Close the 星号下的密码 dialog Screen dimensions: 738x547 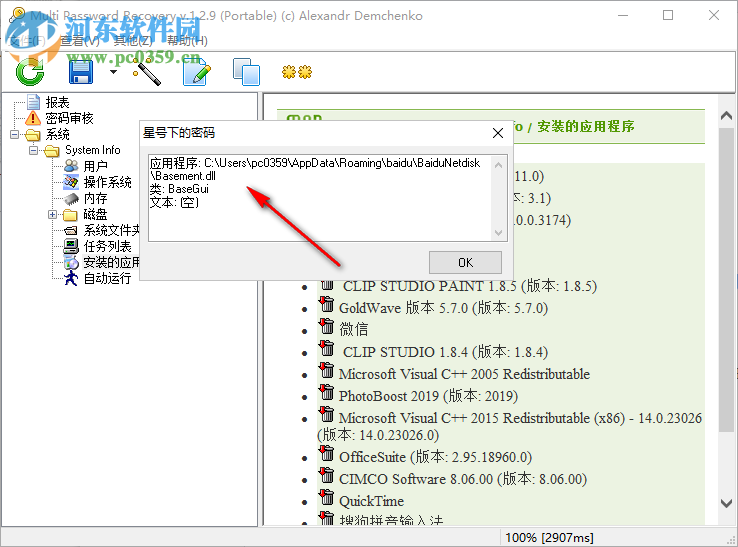click(x=498, y=133)
